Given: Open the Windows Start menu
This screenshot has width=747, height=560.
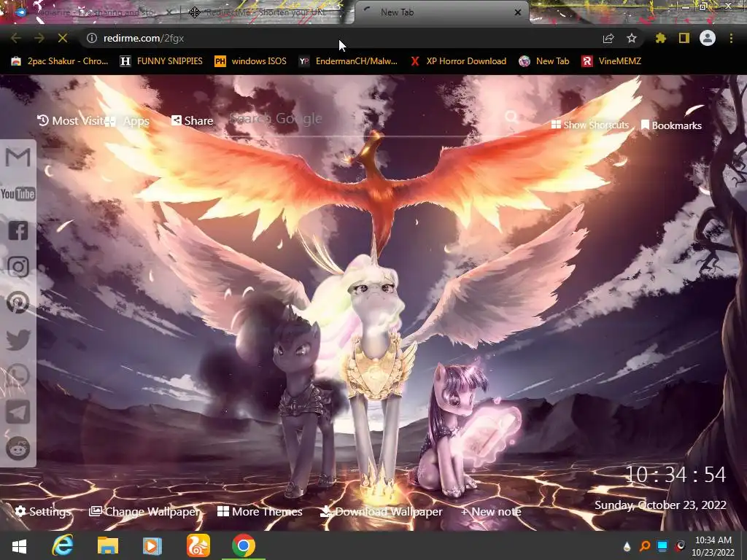Looking at the screenshot, I should 19,546.
